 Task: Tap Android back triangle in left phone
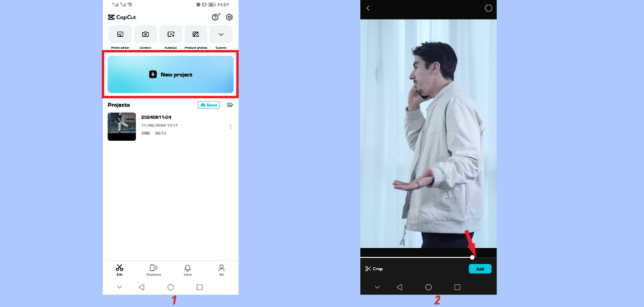coord(141,287)
